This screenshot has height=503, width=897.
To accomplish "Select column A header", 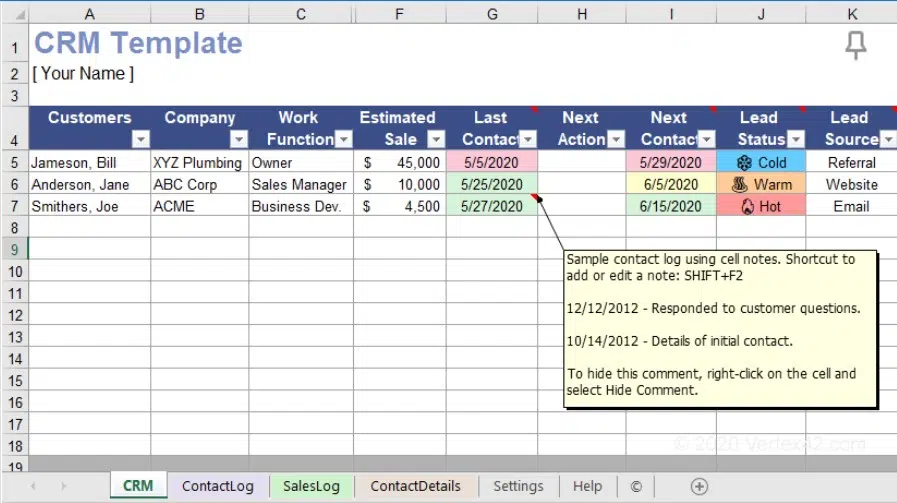I will tap(90, 14).
